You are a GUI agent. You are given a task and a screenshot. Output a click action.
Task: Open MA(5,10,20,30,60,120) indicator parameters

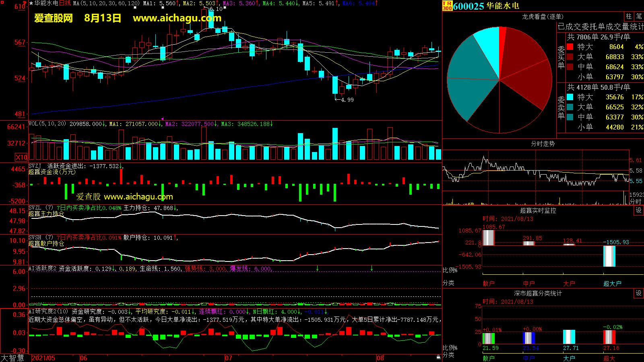pyautogui.click(x=106, y=3)
